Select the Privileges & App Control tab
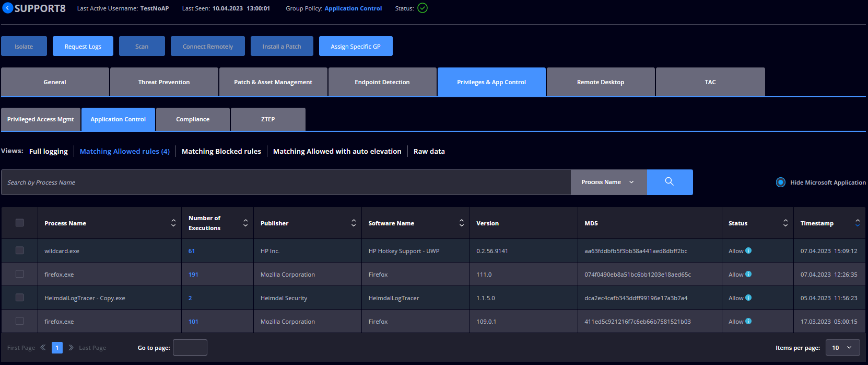Viewport: 868px width, 365px height. point(491,82)
